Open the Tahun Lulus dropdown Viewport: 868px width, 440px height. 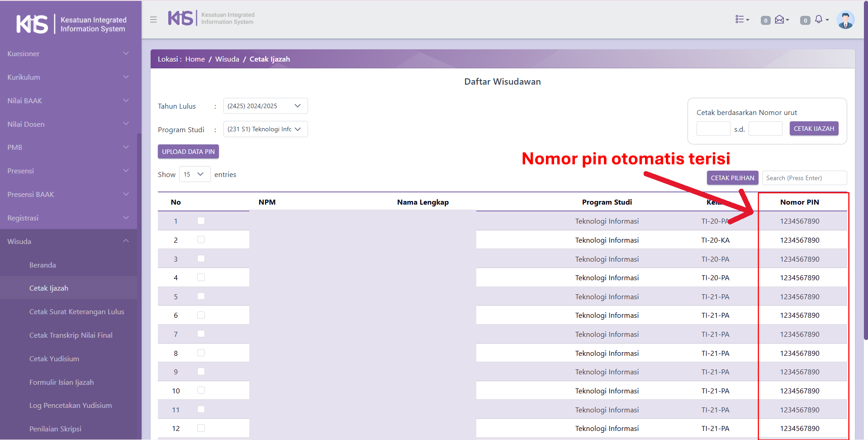click(266, 106)
